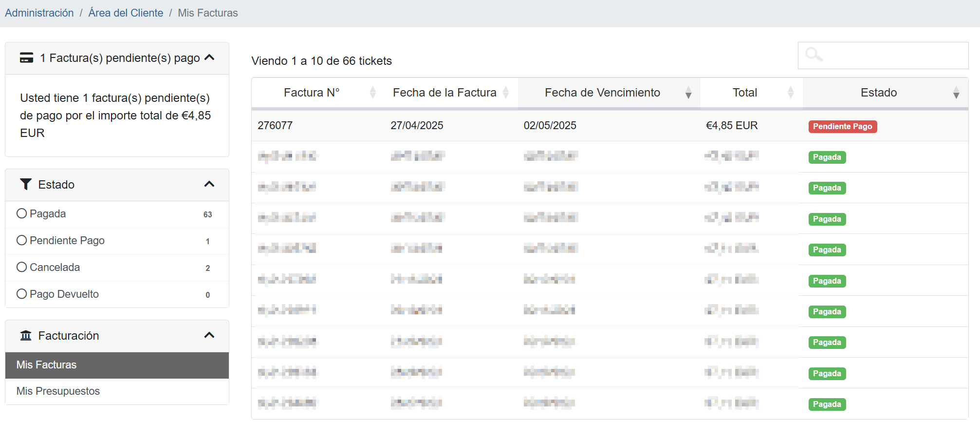Select the Pago Devuelto radio button
Viewport: 980px width, 423px height.
(x=21, y=294)
